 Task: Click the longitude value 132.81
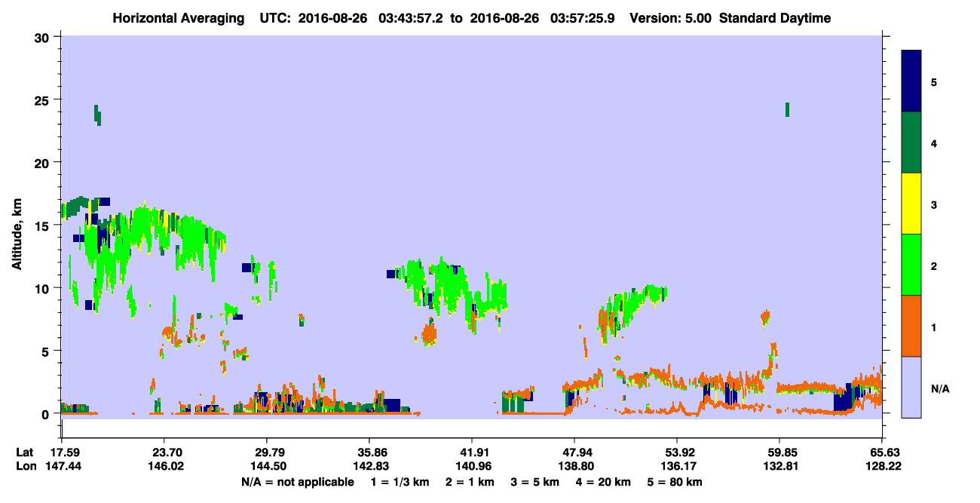[x=779, y=467]
